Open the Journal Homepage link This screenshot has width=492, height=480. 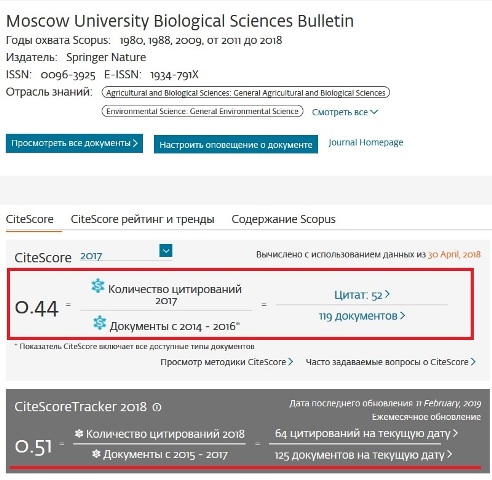coord(366,142)
